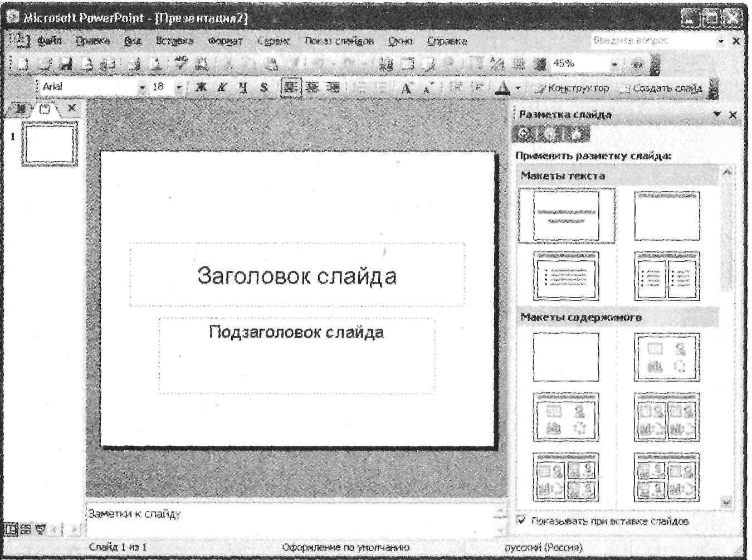
Task: Decrease font size with small A icon
Action: [427, 88]
